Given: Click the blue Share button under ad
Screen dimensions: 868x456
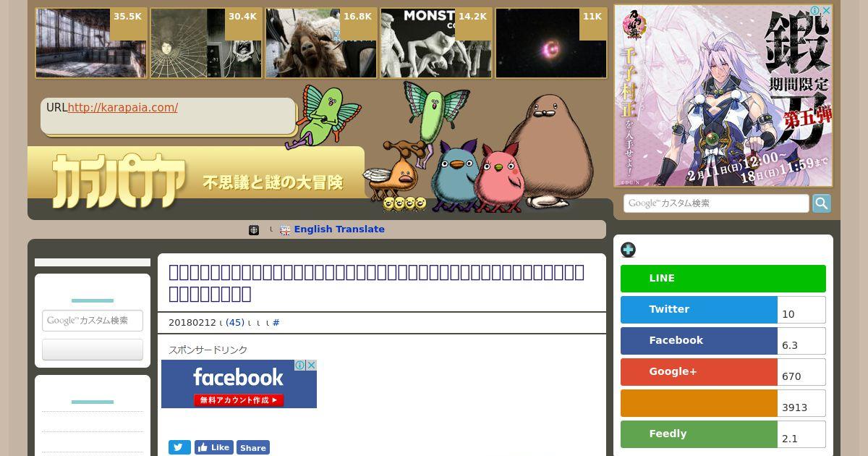Looking at the screenshot, I should point(253,447).
